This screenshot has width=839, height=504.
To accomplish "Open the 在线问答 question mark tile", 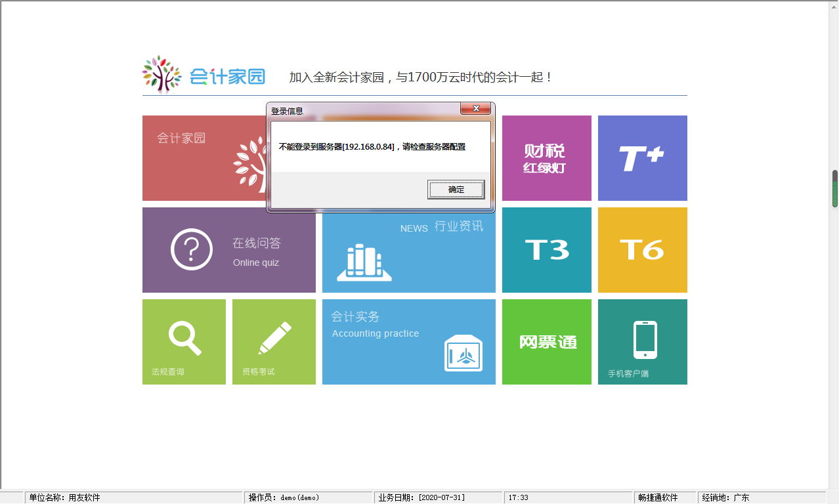I will pos(229,250).
